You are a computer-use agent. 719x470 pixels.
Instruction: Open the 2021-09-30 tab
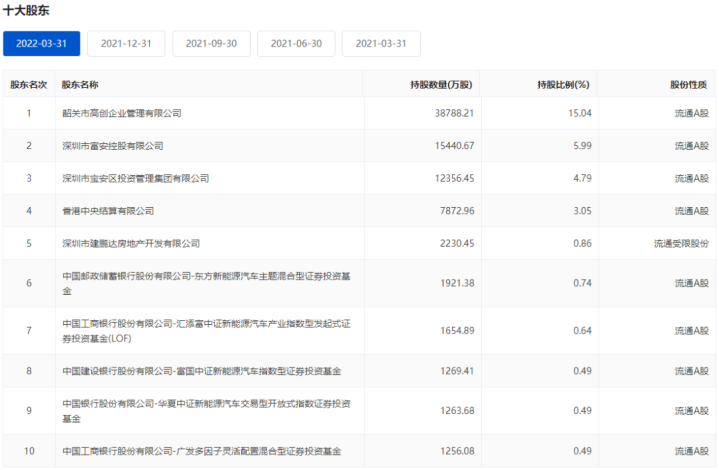[x=211, y=44]
